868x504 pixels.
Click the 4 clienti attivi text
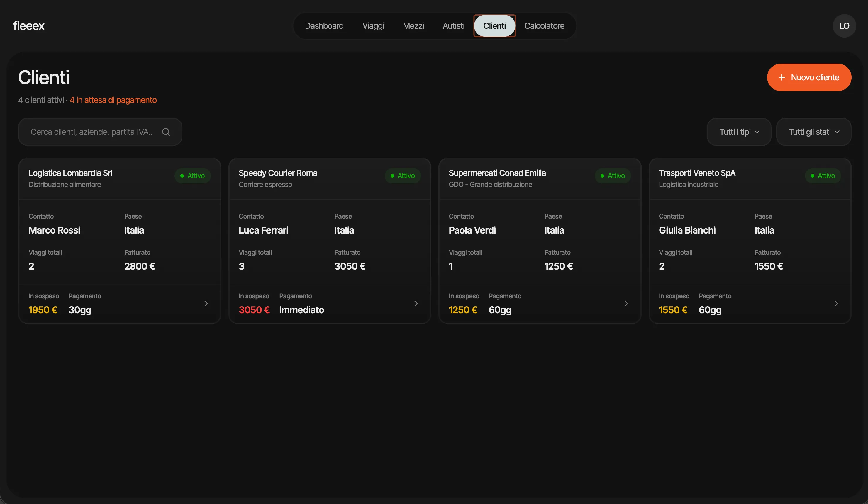[x=41, y=100]
